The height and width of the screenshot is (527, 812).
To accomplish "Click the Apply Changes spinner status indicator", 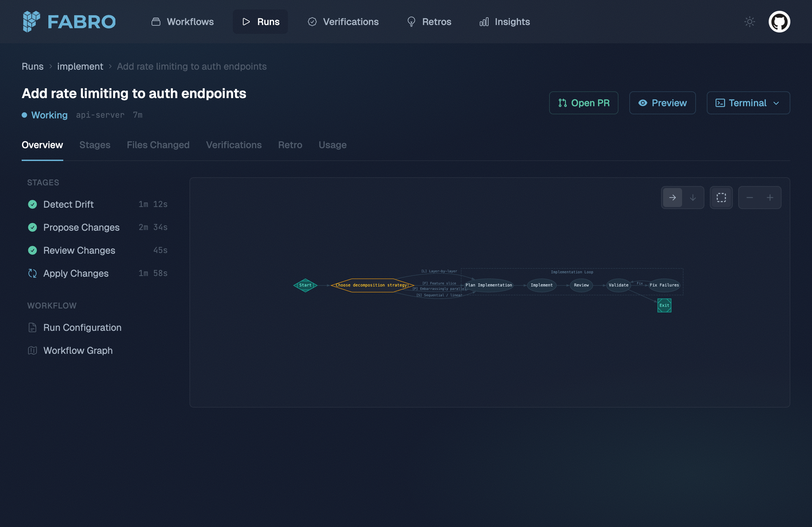I will 32,273.
